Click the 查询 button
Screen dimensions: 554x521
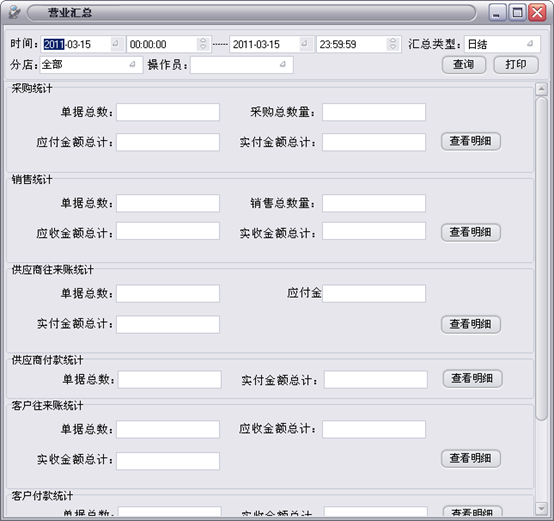(x=464, y=65)
